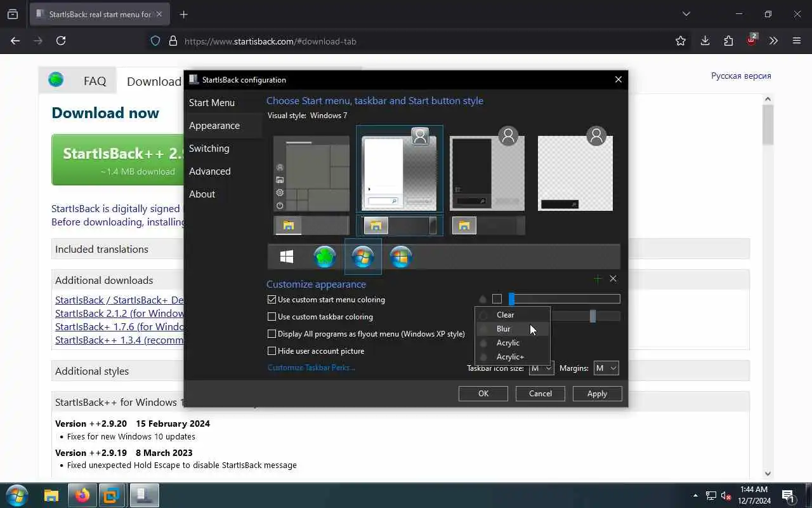
Task: Open Firefox tracking protection shield
Action: [x=155, y=41]
